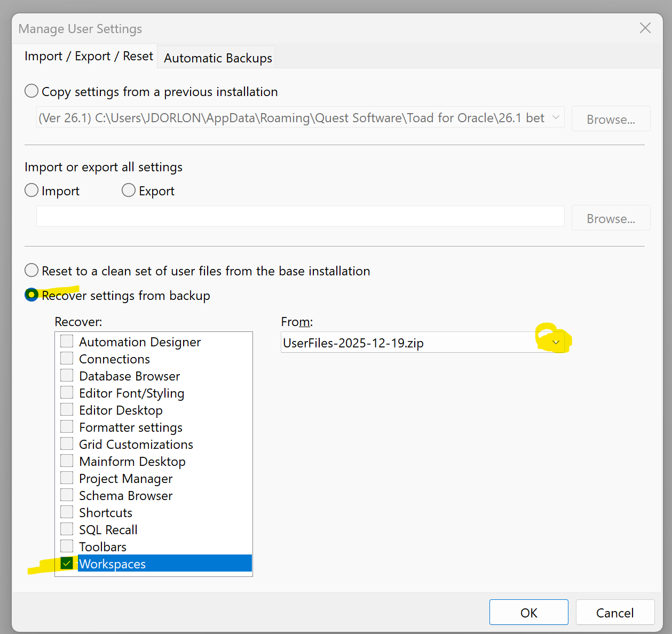This screenshot has width=672, height=634.
Task: Check the Database Browser box
Action: tap(67, 375)
